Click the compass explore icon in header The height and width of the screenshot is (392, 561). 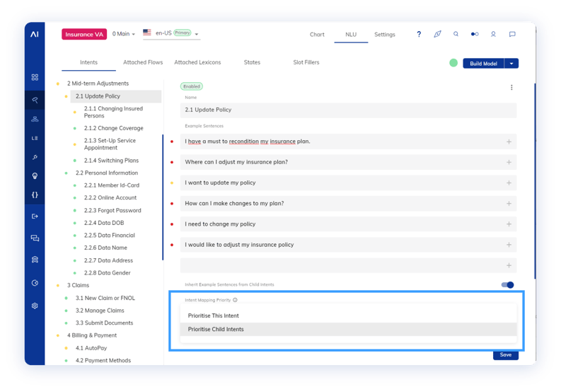pyautogui.click(x=437, y=34)
